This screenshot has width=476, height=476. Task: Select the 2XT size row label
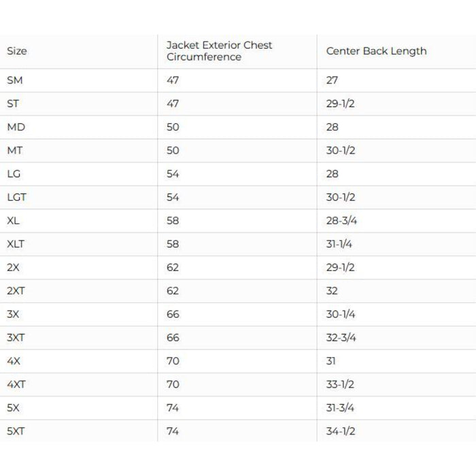point(16,291)
